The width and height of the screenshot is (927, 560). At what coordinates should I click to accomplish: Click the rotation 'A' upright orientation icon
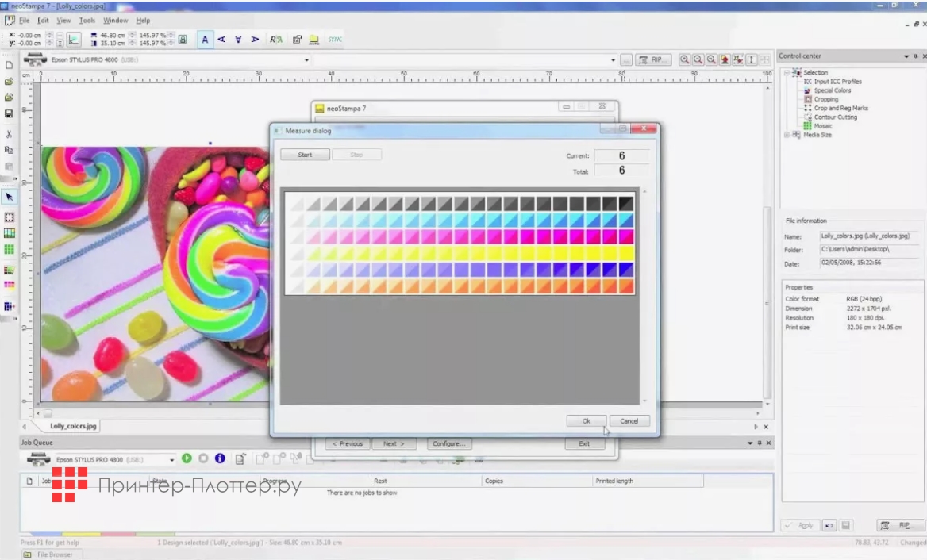click(206, 39)
